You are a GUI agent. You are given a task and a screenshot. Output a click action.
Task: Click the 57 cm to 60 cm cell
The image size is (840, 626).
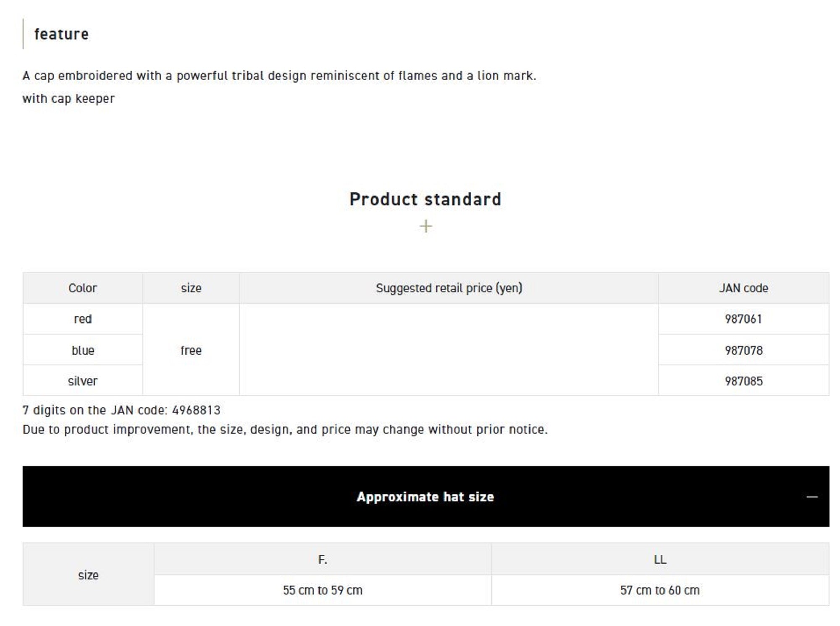pos(660,590)
